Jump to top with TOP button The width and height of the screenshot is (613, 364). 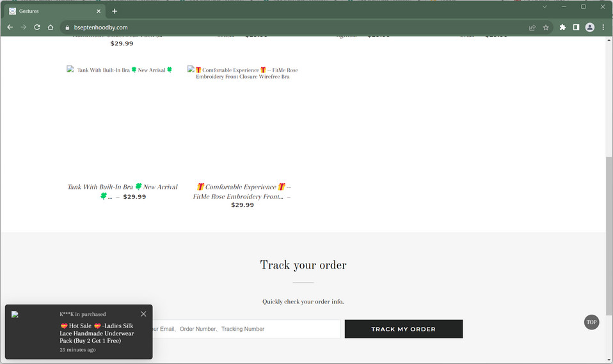[x=591, y=322]
